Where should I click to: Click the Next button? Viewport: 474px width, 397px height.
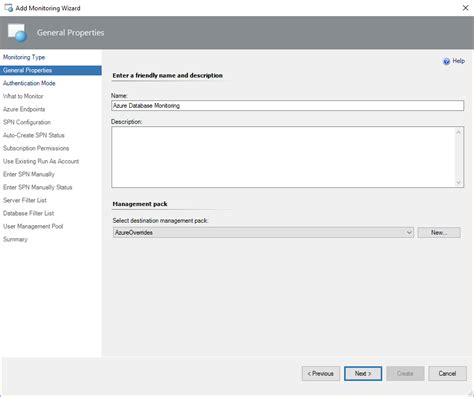coord(363,374)
